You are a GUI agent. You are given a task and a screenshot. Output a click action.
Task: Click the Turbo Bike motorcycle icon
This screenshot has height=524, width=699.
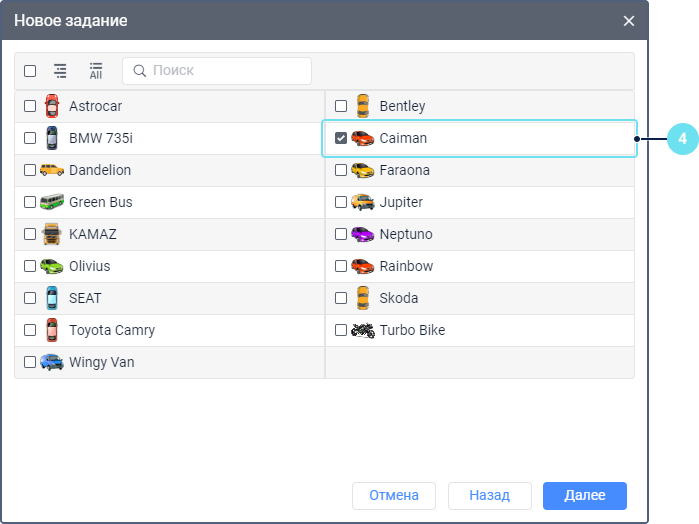coord(363,330)
